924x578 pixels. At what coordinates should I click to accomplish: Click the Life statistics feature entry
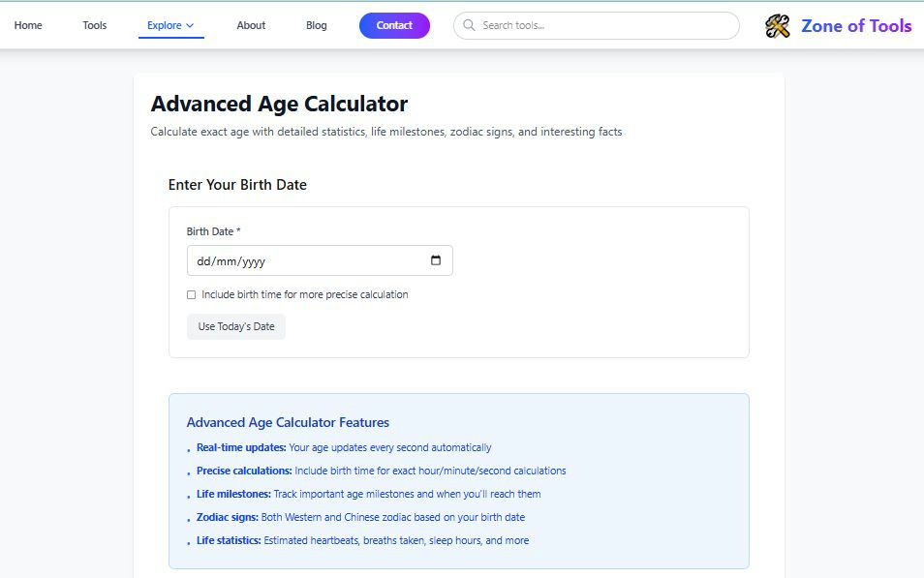pyautogui.click(x=361, y=540)
